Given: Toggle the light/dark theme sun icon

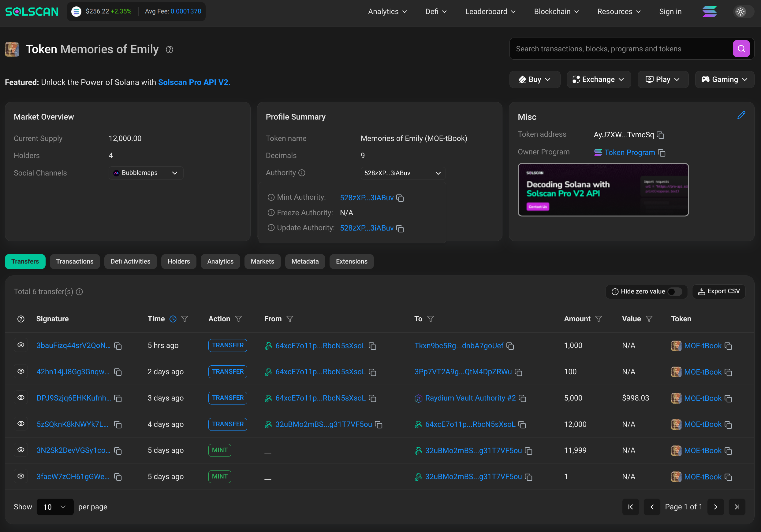Looking at the screenshot, I should [x=740, y=12].
